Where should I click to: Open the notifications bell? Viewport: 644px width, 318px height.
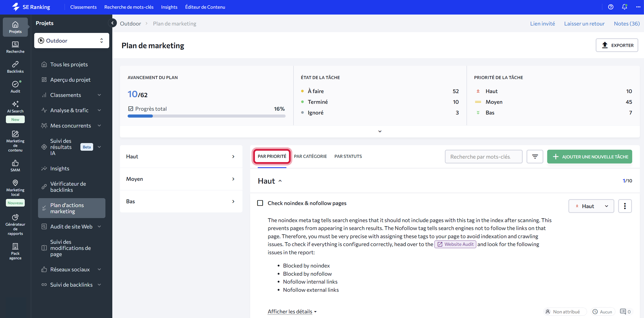(x=624, y=7)
